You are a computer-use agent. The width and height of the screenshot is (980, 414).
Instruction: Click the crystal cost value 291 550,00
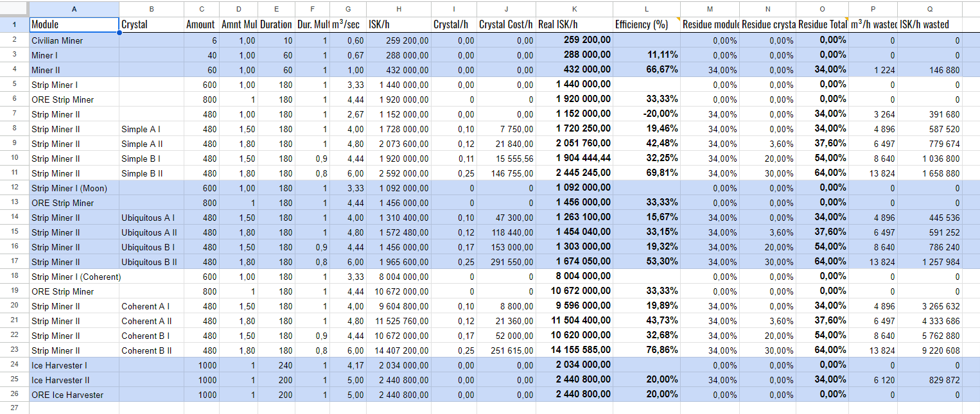(506, 262)
